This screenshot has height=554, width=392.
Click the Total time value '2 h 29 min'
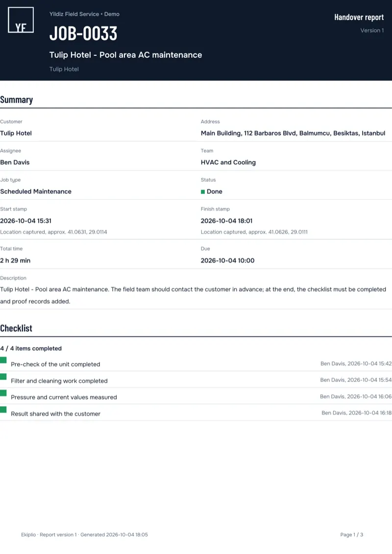[15, 261]
